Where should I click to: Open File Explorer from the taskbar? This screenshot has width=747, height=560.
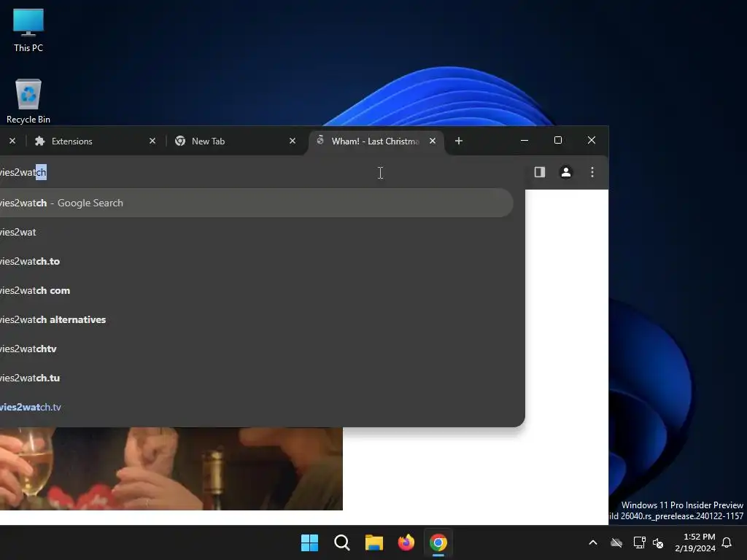pyautogui.click(x=374, y=542)
